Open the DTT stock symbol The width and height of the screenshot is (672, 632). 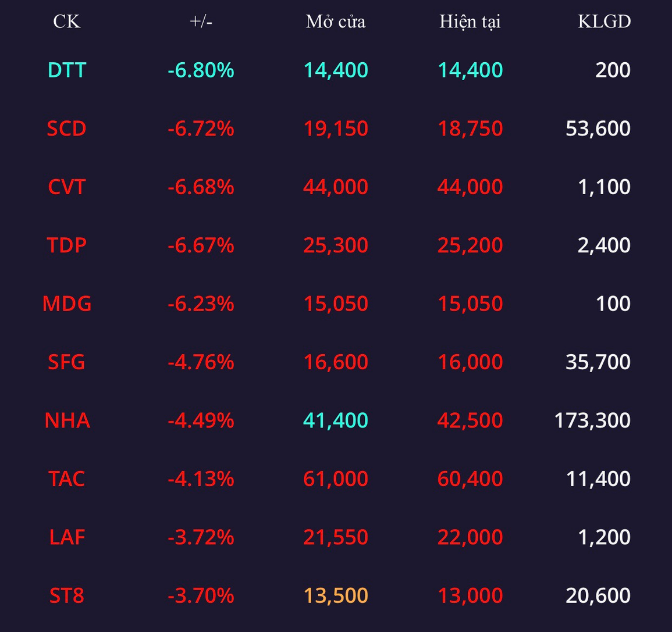tap(67, 70)
